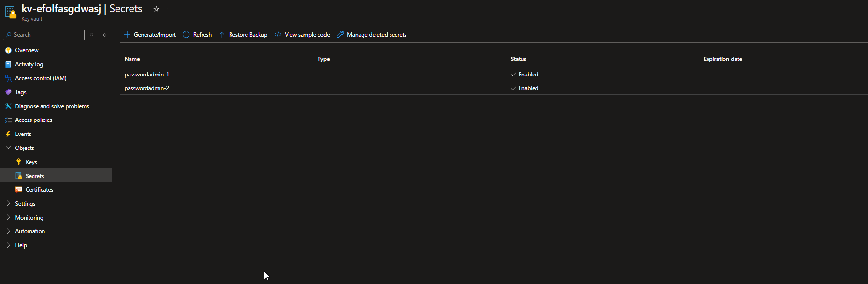868x284 pixels.
Task: Expand the Monitoring section
Action: (x=8, y=218)
